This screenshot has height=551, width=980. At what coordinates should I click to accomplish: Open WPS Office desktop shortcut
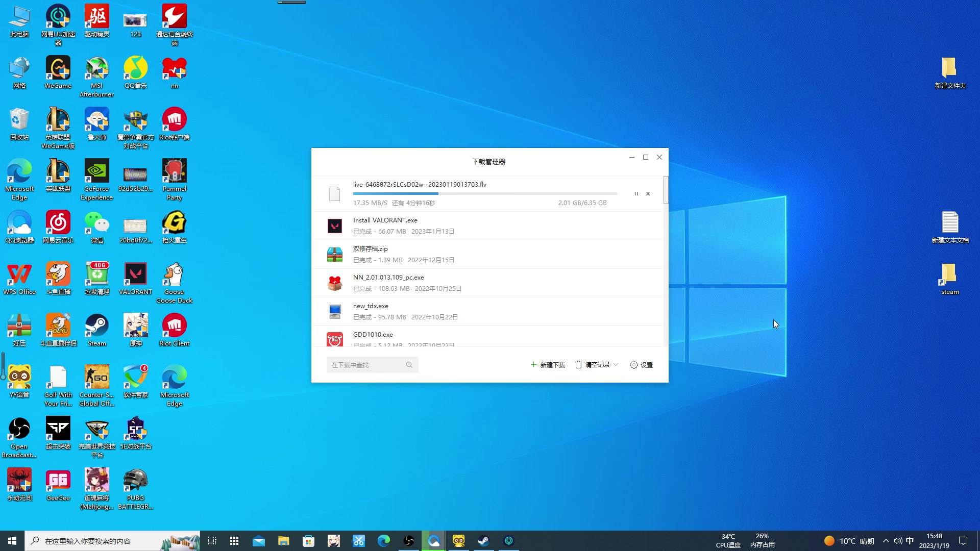click(x=19, y=279)
